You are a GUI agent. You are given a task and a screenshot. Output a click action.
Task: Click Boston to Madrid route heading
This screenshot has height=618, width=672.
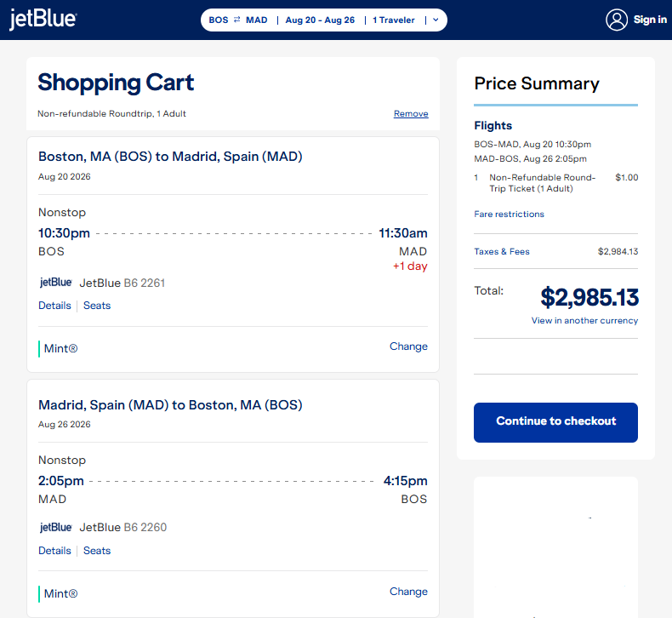tap(170, 157)
